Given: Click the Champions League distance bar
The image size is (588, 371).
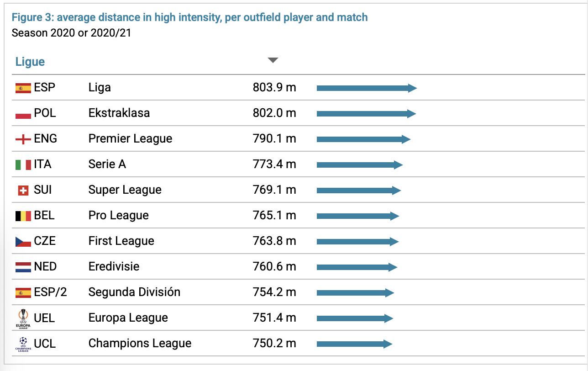Looking at the screenshot, I should click(x=354, y=344).
